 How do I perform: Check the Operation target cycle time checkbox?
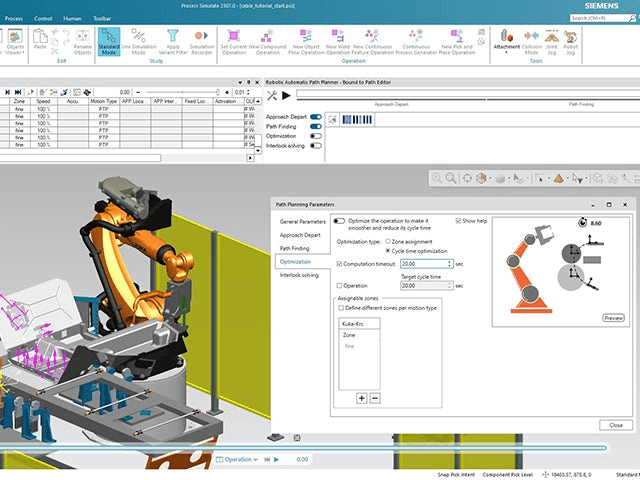(339, 286)
